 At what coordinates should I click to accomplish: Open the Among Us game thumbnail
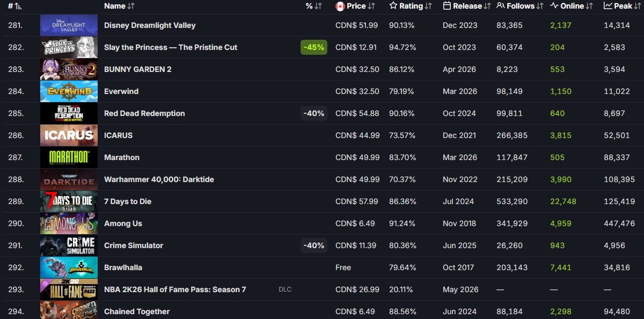(69, 223)
